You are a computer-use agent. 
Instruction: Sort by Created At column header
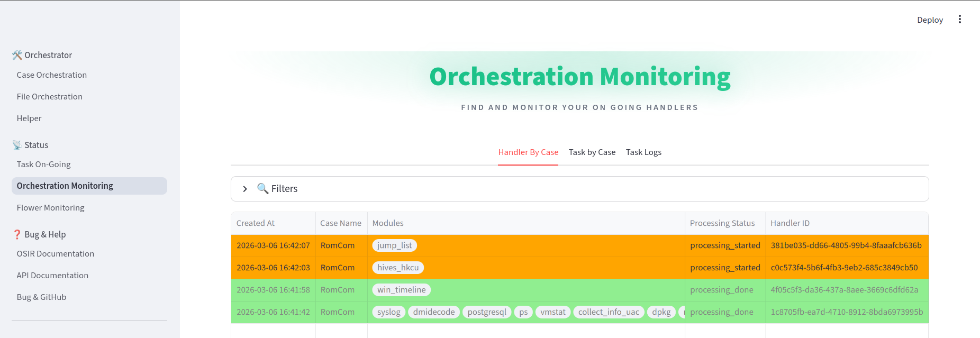point(273,223)
